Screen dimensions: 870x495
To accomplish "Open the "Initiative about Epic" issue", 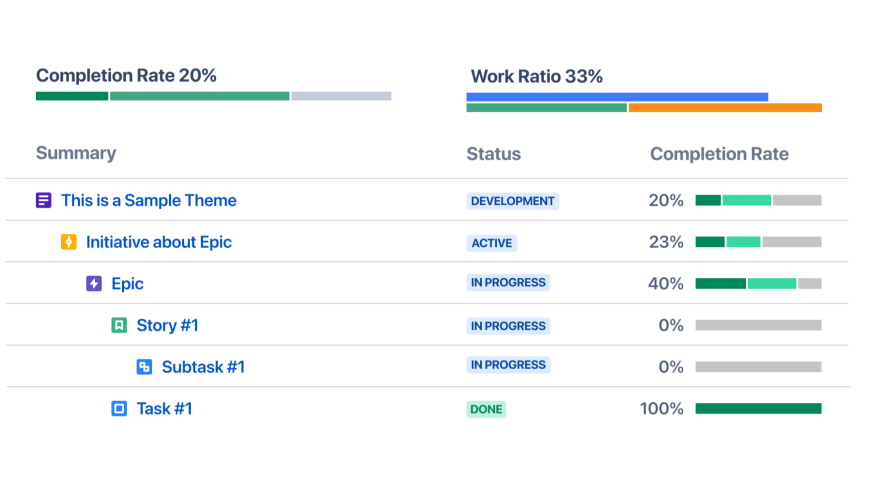I will click(x=159, y=242).
